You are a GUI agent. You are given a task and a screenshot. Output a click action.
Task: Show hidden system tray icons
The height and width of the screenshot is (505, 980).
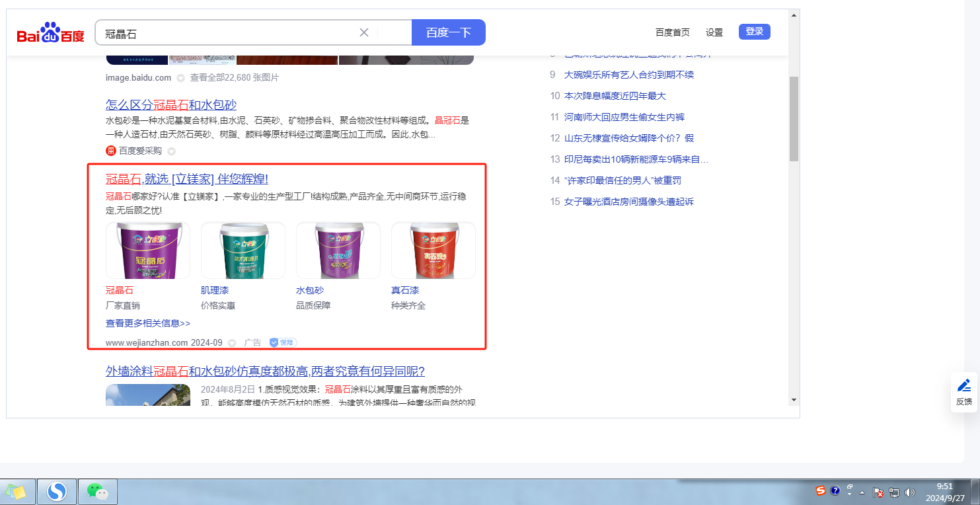[x=863, y=492]
